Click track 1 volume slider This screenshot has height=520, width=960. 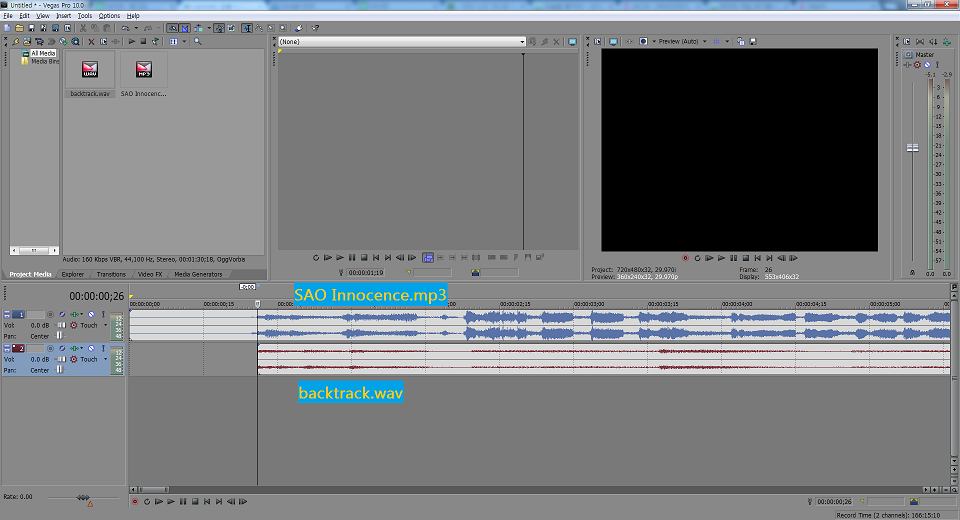[61, 325]
